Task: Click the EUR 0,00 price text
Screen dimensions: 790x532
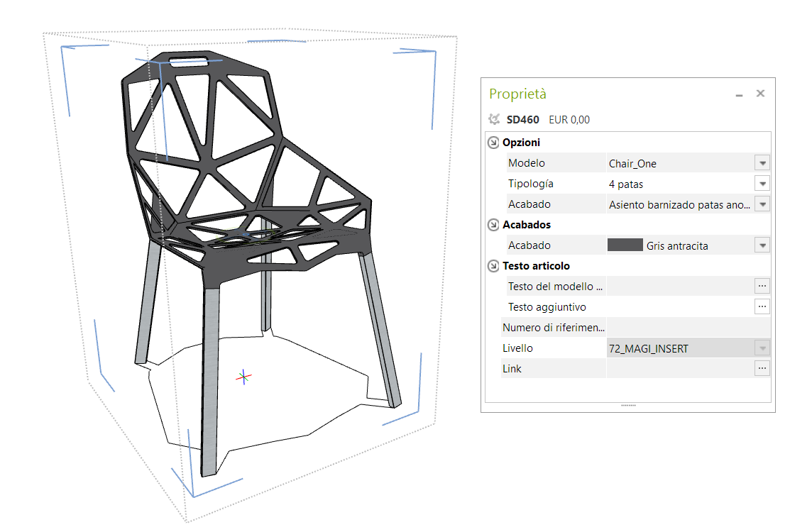Action: (569, 120)
